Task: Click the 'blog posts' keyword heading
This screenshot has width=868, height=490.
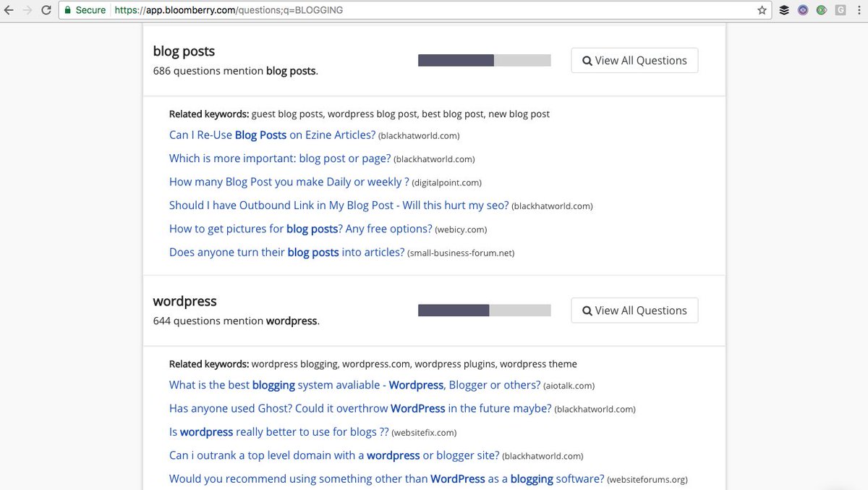Action: point(184,51)
